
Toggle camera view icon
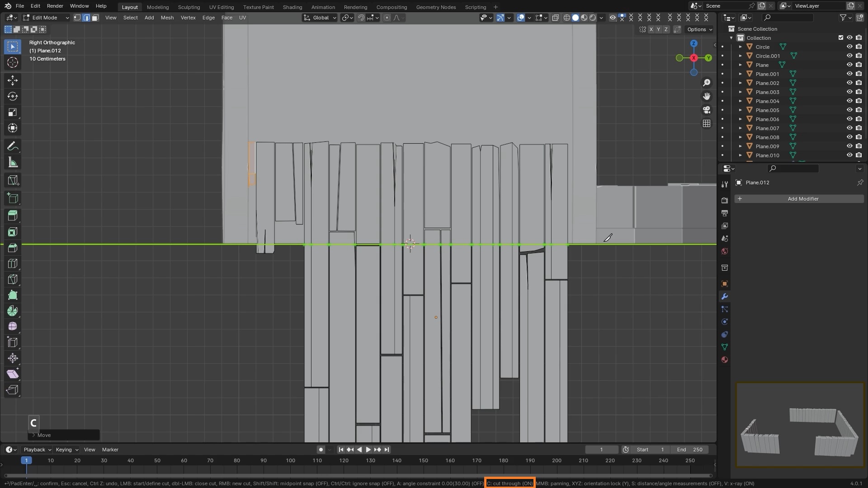[707, 110]
